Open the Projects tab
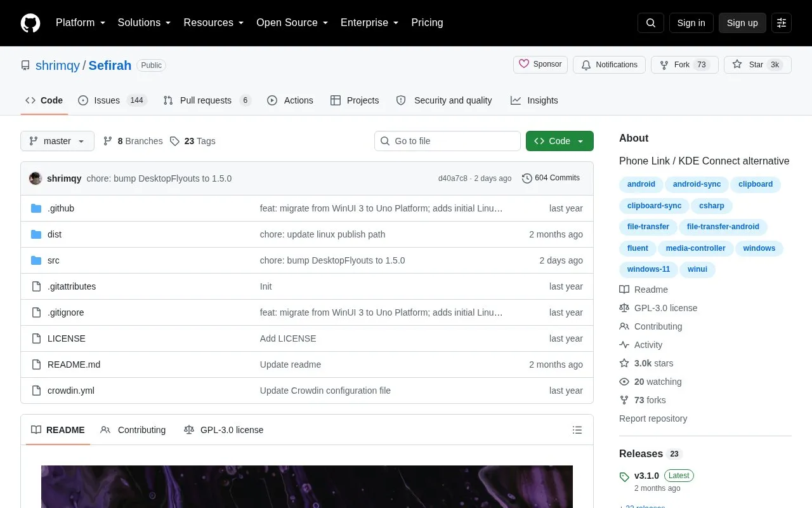 [x=355, y=100]
